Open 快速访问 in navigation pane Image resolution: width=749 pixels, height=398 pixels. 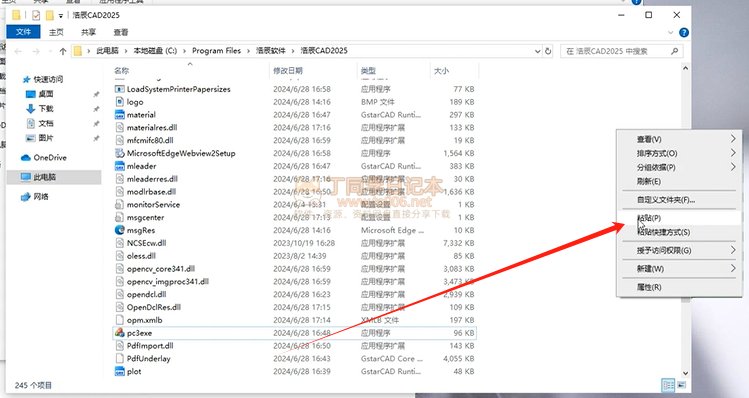(48, 79)
